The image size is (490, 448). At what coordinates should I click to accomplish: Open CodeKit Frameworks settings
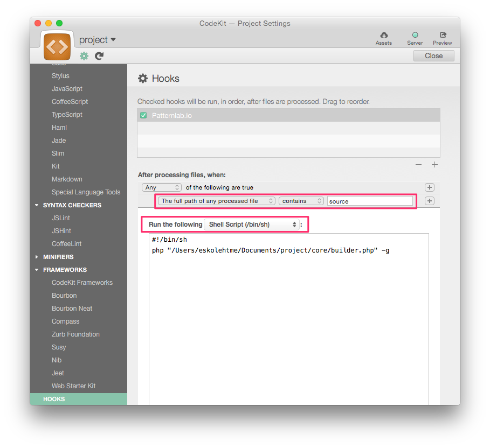(82, 283)
